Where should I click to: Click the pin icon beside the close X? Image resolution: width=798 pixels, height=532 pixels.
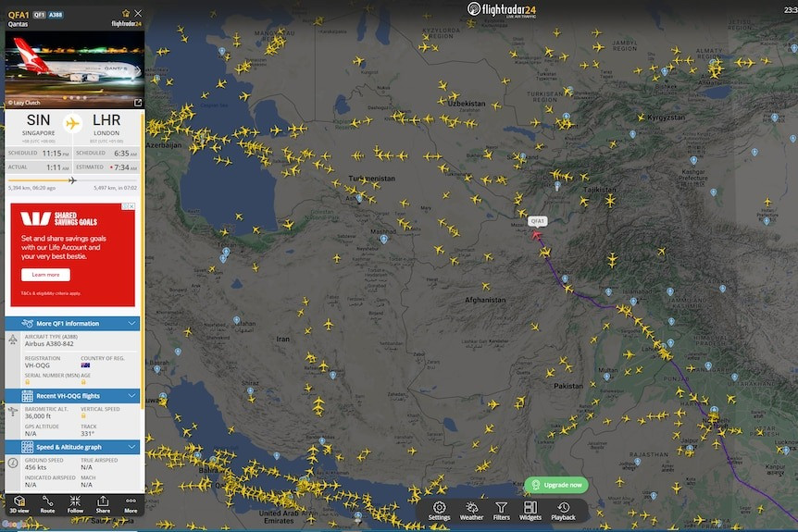click(126, 13)
